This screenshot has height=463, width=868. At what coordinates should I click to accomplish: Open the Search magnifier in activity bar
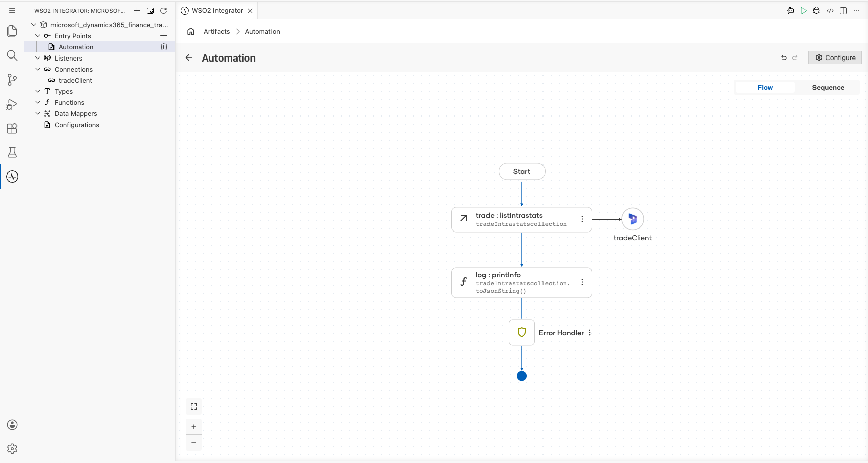coord(12,55)
